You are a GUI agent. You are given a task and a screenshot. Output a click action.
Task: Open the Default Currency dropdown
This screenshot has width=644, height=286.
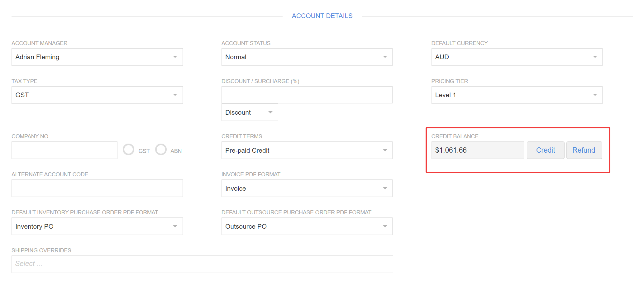(517, 57)
